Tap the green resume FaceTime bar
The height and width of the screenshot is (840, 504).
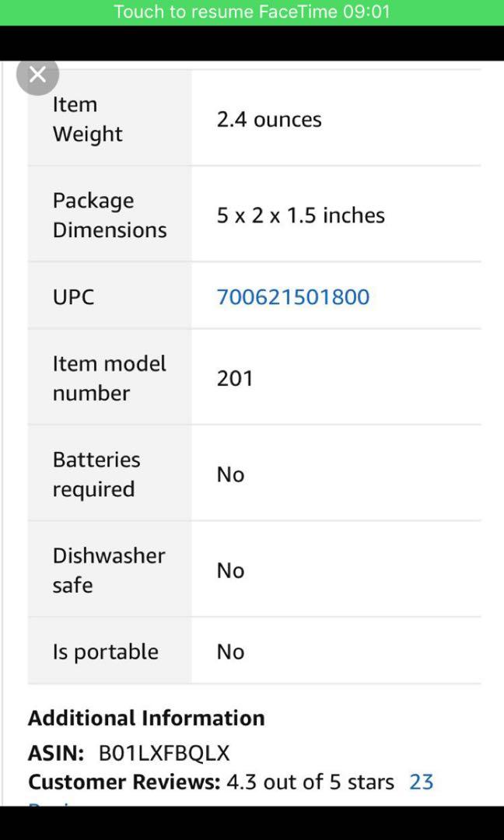click(252, 12)
